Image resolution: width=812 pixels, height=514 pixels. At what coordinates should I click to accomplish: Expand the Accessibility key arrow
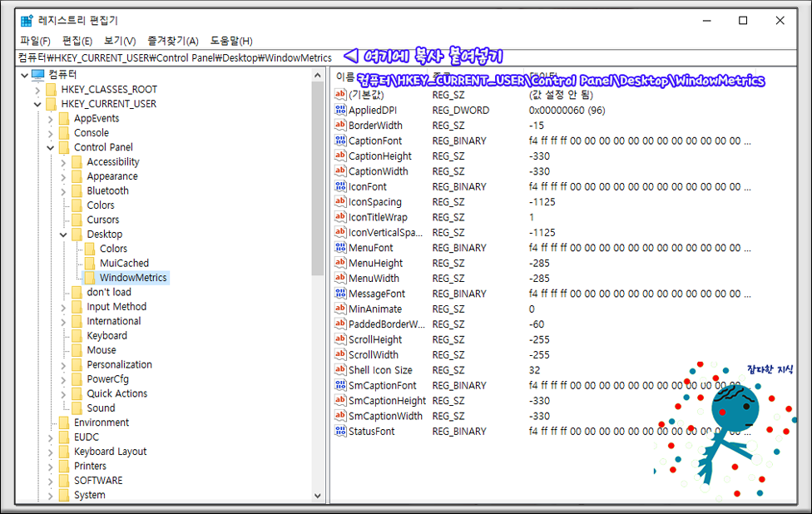tap(63, 162)
